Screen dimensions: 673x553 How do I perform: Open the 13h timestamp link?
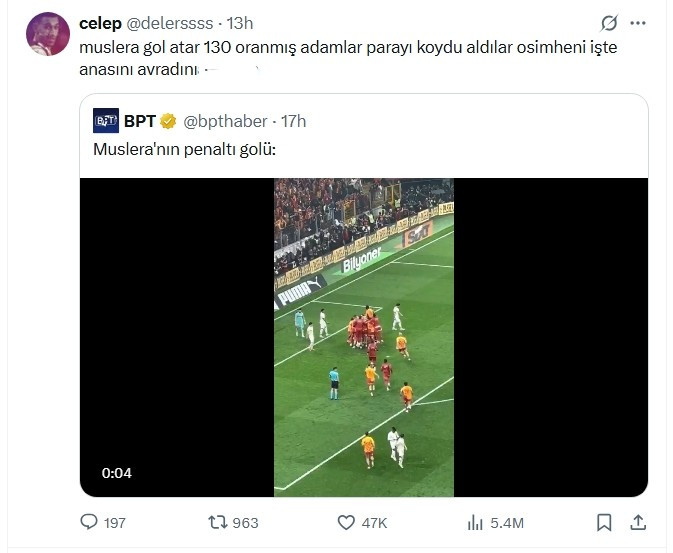point(241,23)
